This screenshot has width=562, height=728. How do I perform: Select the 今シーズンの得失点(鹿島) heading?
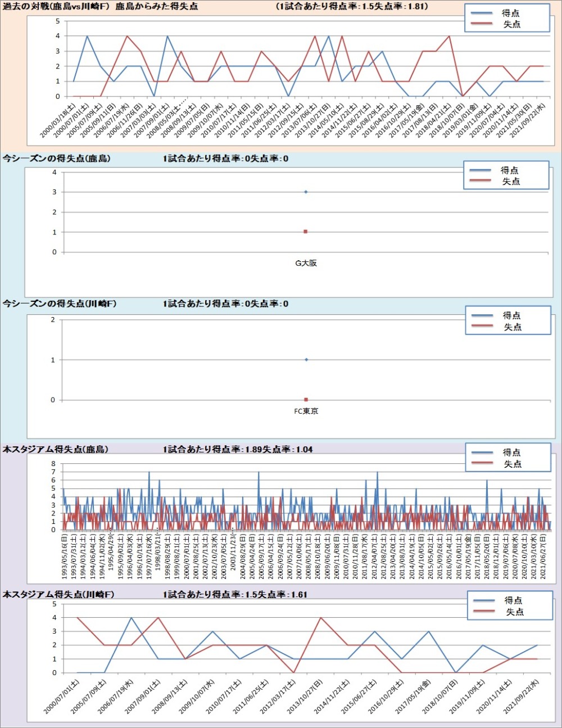click(56, 159)
